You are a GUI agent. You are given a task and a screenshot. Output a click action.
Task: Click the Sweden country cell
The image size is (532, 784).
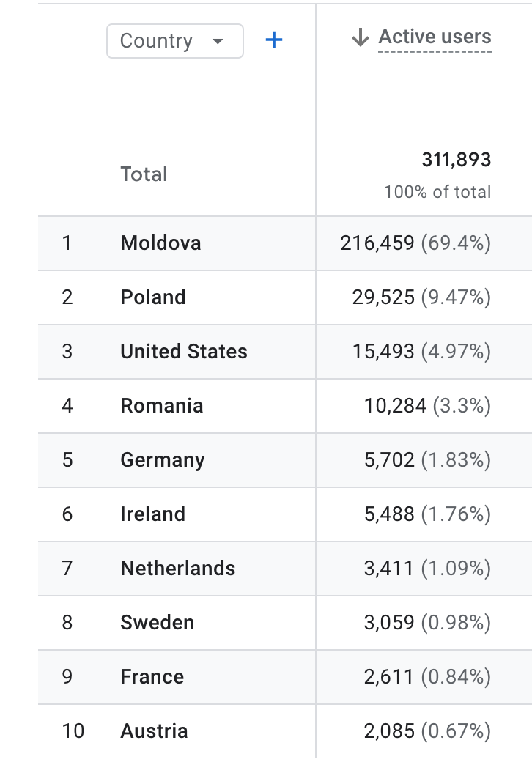[157, 623]
